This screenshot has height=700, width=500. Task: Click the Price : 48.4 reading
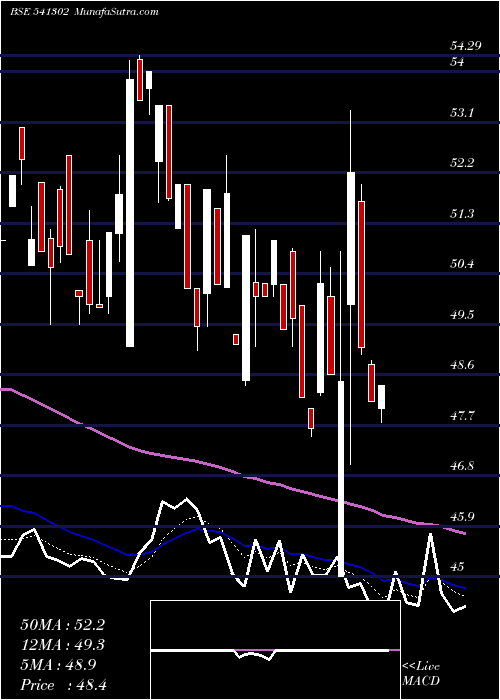pos(62,685)
